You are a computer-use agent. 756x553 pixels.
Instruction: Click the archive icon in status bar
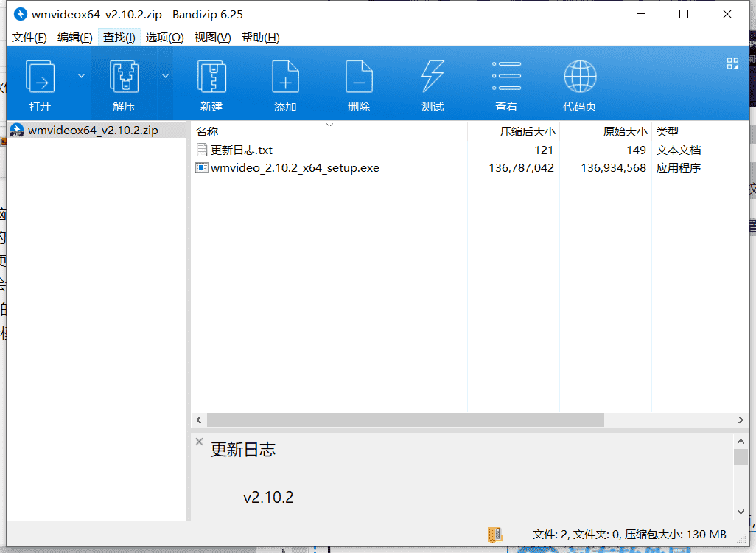pyautogui.click(x=495, y=535)
